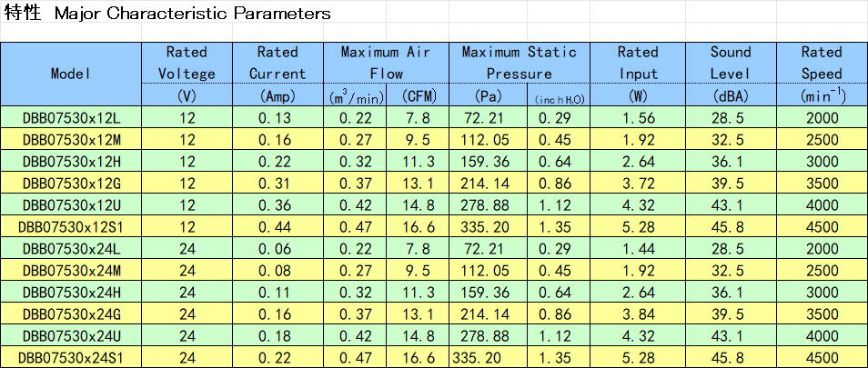Select the dBA unit subheader cell
The width and height of the screenshot is (868, 368).
(730, 95)
